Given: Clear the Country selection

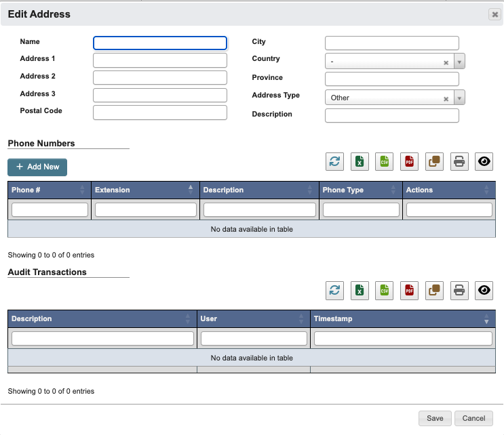Looking at the screenshot, I should pyautogui.click(x=446, y=62).
